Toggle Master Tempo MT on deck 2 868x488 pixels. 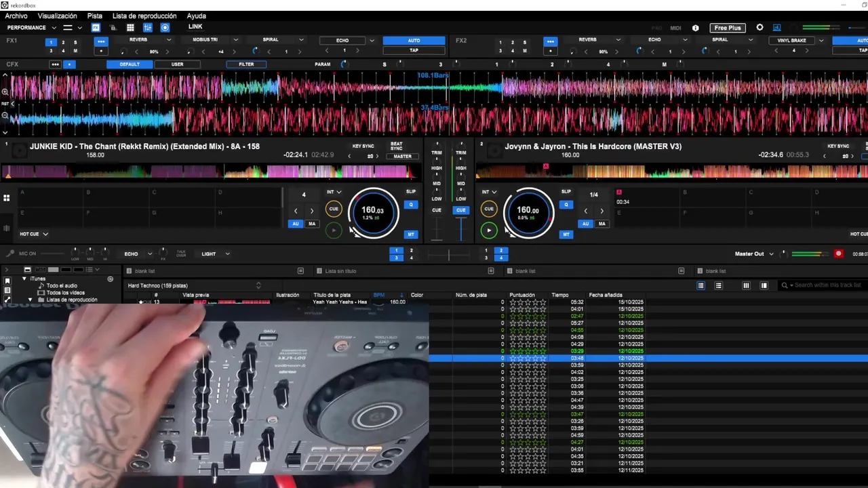coord(566,235)
